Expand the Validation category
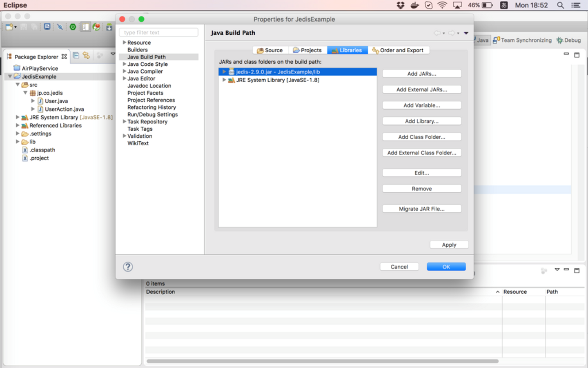Screen dimensions: 588x368 pos(125,136)
